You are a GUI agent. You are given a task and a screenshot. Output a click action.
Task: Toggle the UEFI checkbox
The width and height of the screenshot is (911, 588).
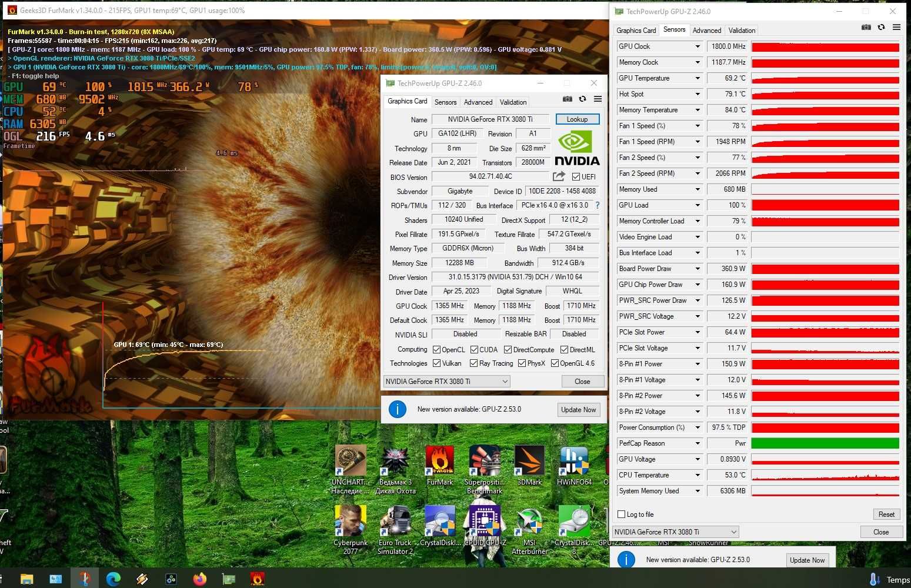pos(576,176)
